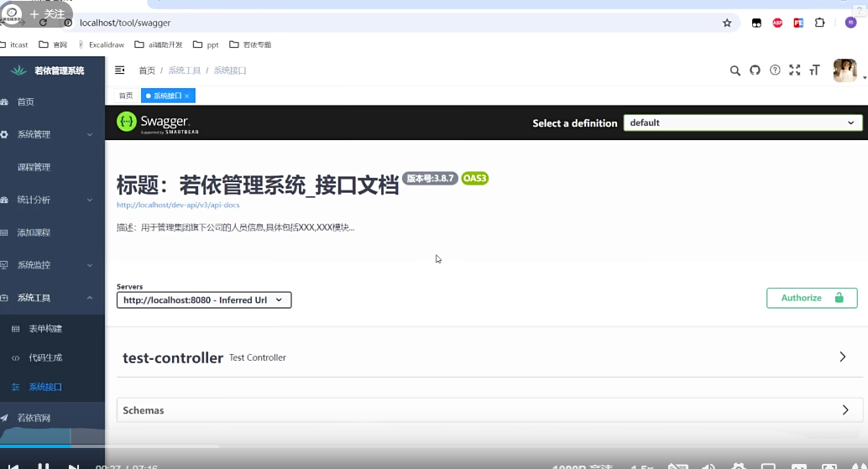Open the Servers URL dropdown
The height and width of the screenshot is (469, 868).
coord(204,300)
